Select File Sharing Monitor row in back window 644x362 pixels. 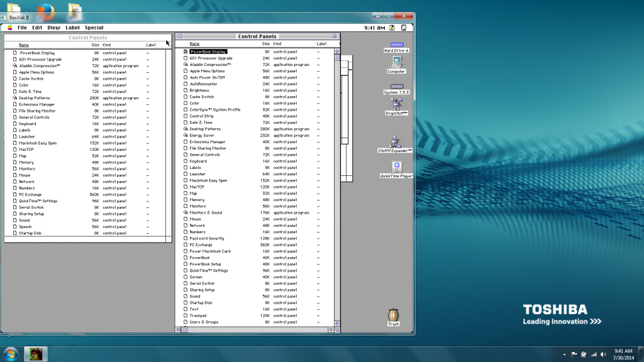pos(85,111)
